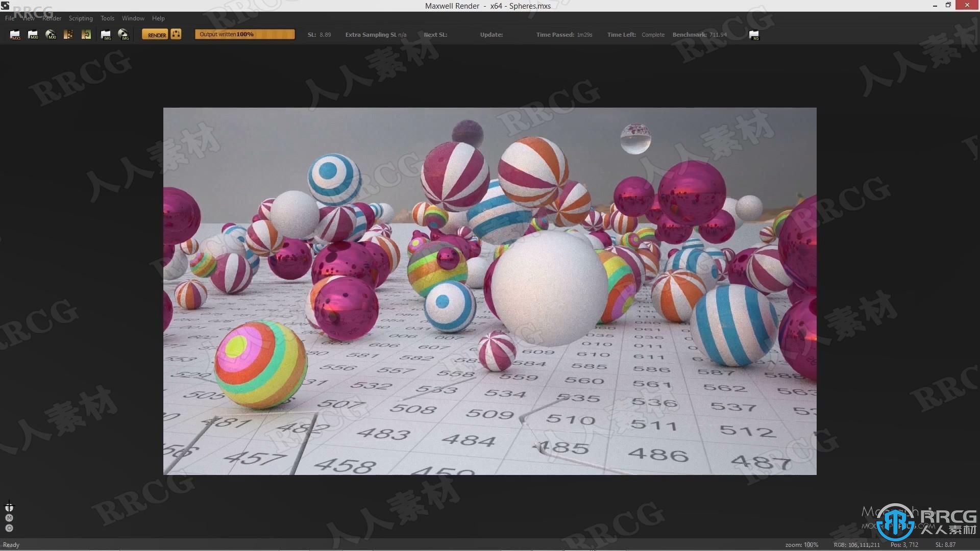The height and width of the screenshot is (551, 980).
Task: Click the Pos: 3, 712 status entry
Action: pyautogui.click(x=904, y=545)
